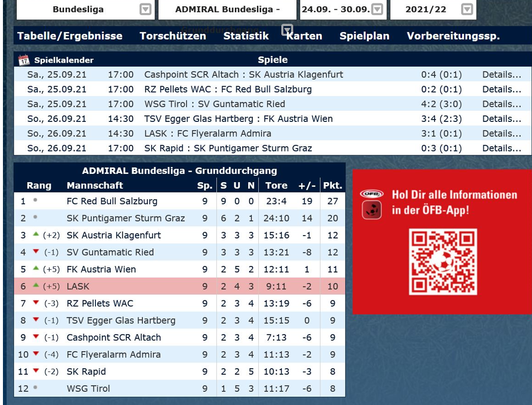Select FC Flyeralarm Admira in the table
This screenshot has width=532, height=405.
(x=114, y=355)
